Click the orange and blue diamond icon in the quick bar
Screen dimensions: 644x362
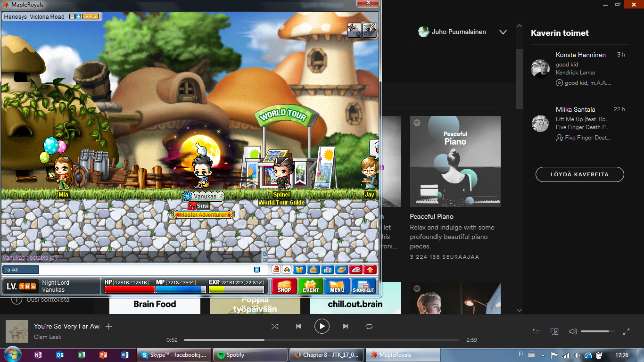click(x=287, y=270)
